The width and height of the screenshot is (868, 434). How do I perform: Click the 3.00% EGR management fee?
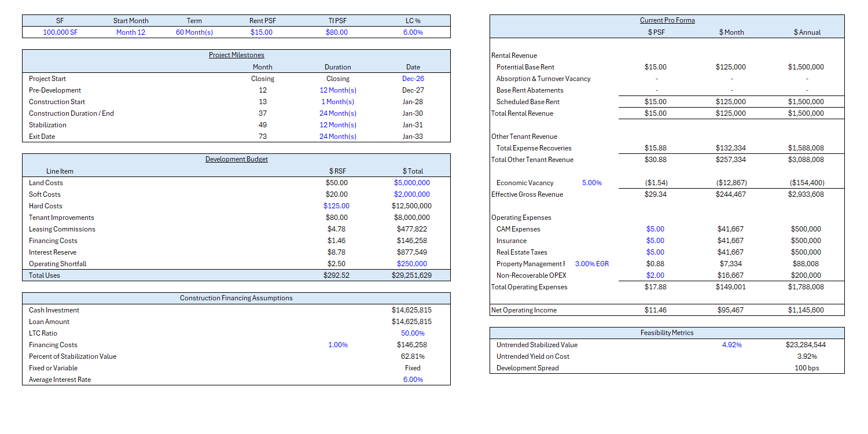tap(592, 264)
